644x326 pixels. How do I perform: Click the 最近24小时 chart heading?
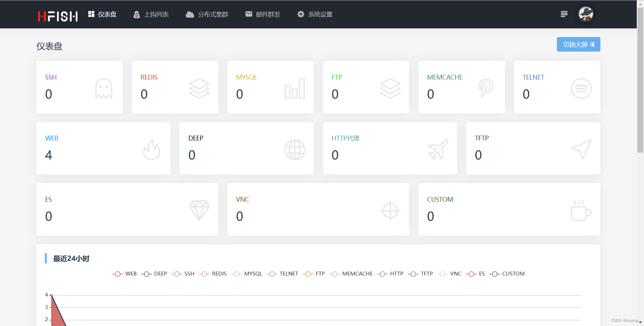coord(71,259)
